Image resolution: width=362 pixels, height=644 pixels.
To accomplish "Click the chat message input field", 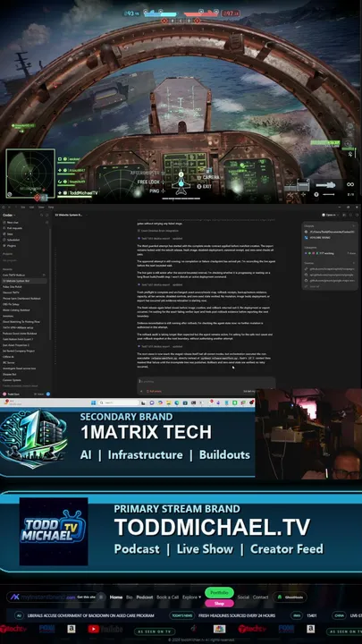I will [x=206, y=382].
